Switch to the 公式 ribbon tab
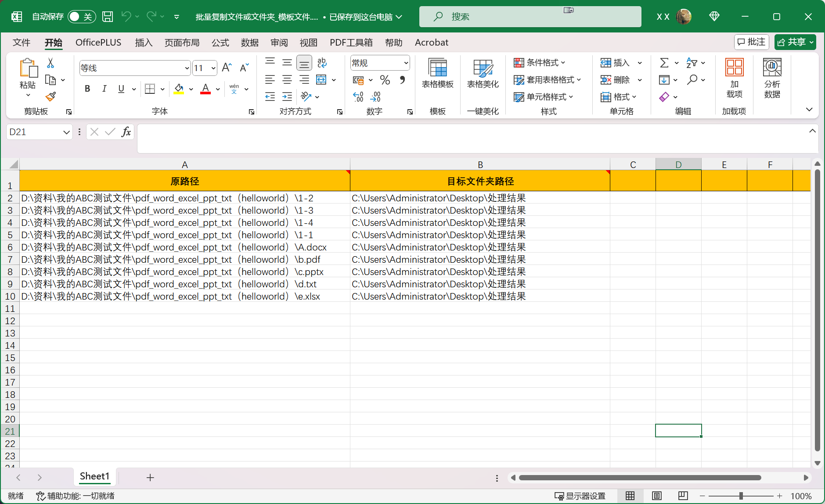825x504 pixels. [220, 43]
